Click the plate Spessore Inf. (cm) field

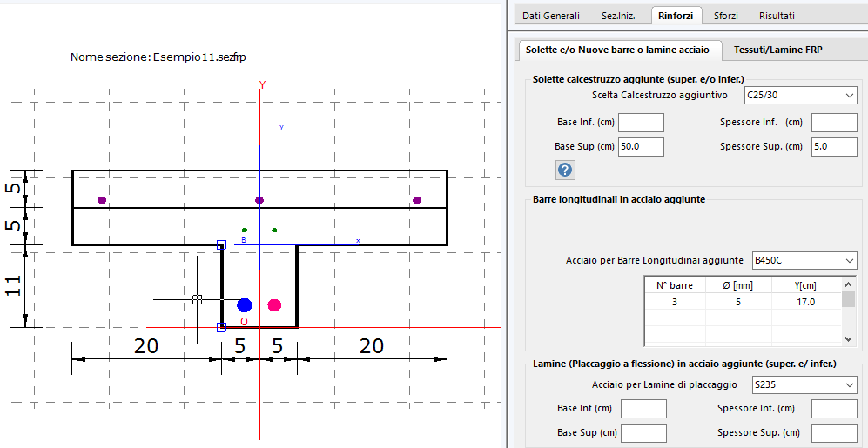pyautogui.click(x=834, y=409)
